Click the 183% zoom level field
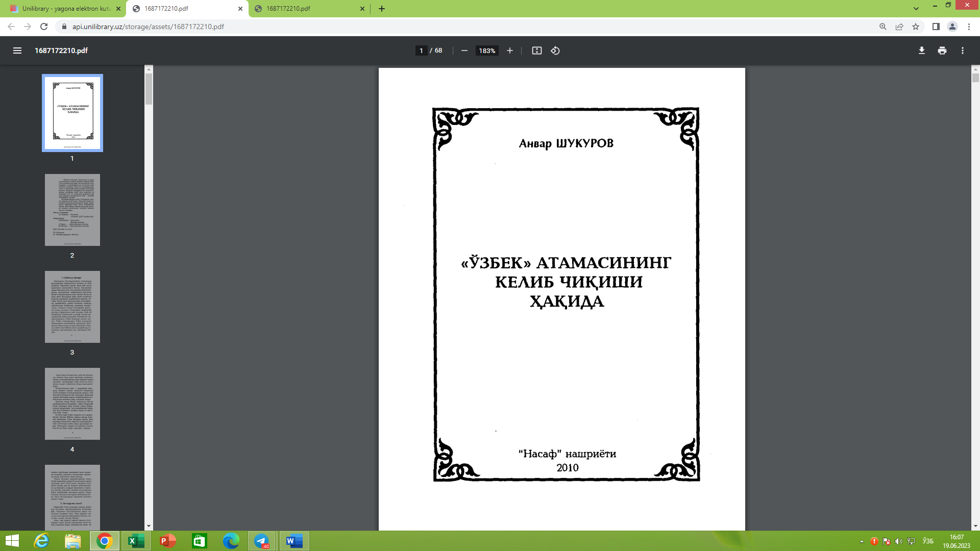Image resolution: width=980 pixels, height=551 pixels. pyautogui.click(x=486, y=51)
